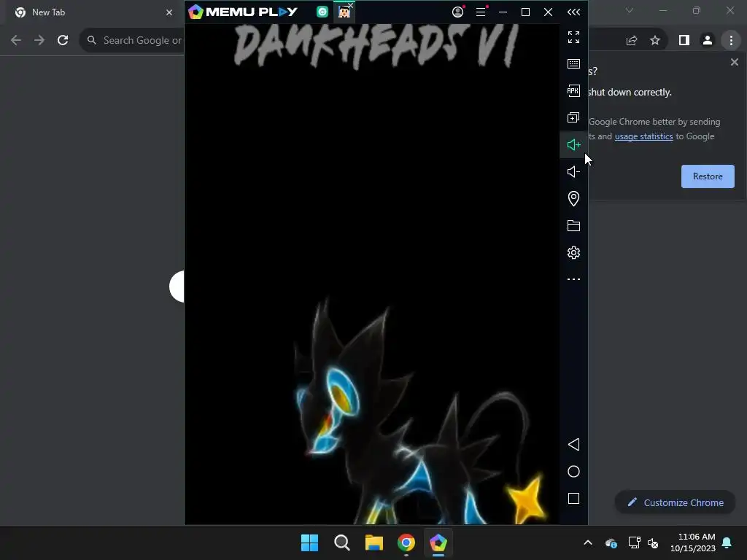
Task: Click the MEmu Play logo
Action: 243,12
